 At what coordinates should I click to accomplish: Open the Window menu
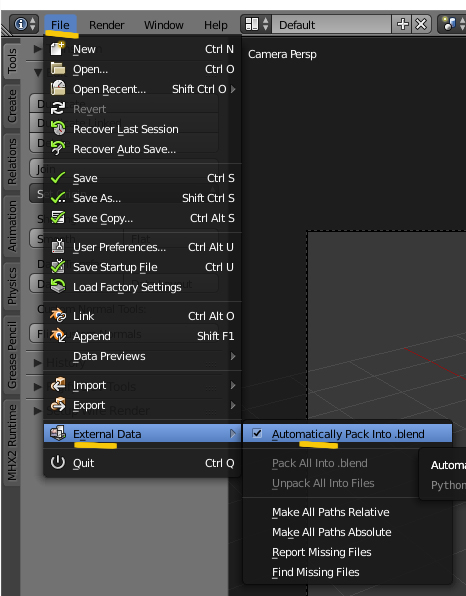click(x=164, y=25)
